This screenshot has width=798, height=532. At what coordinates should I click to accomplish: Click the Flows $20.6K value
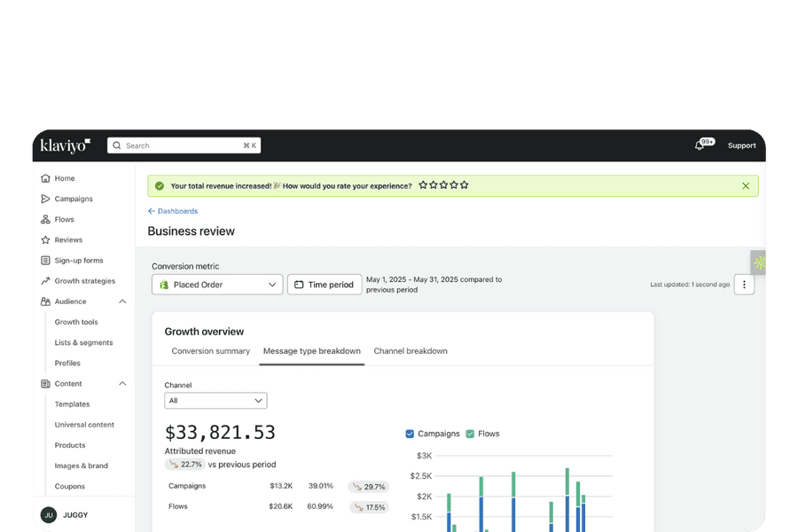(280, 506)
